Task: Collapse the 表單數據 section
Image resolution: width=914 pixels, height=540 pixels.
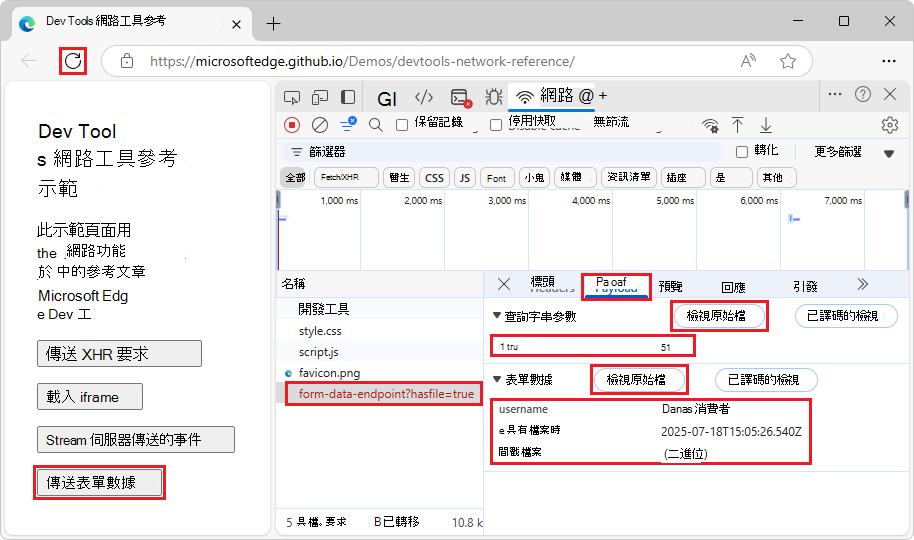Action: [x=497, y=379]
